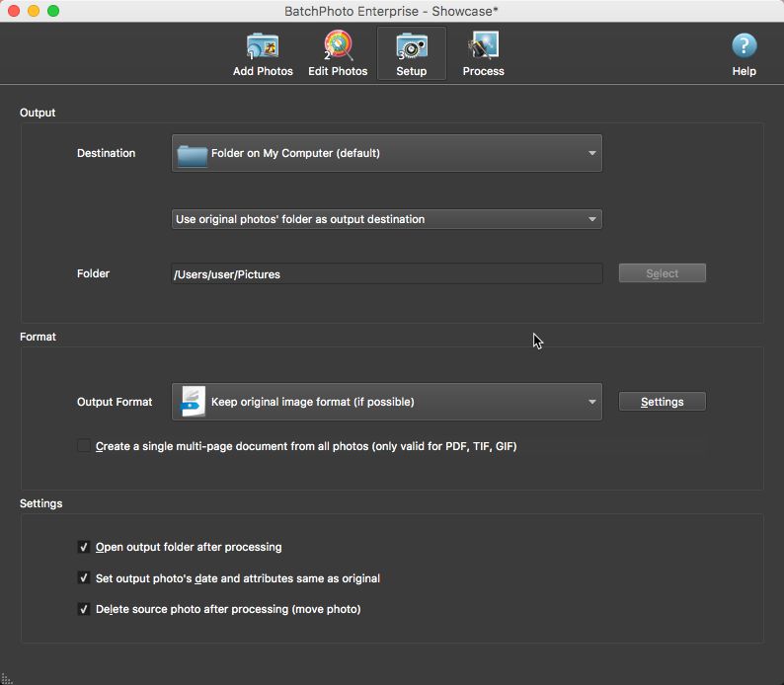Click the blue folder icon in Destination

pyautogui.click(x=192, y=154)
